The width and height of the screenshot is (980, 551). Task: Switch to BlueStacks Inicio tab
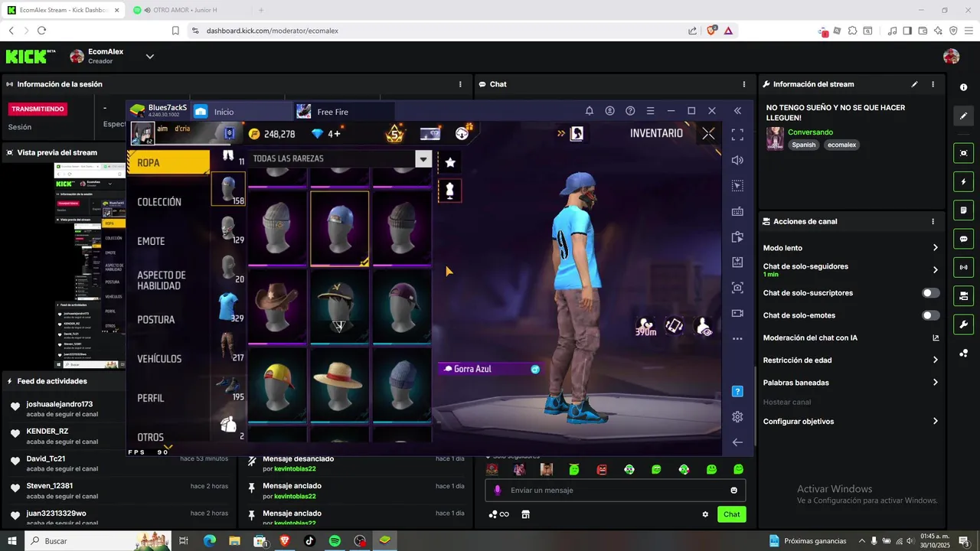[x=241, y=112]
